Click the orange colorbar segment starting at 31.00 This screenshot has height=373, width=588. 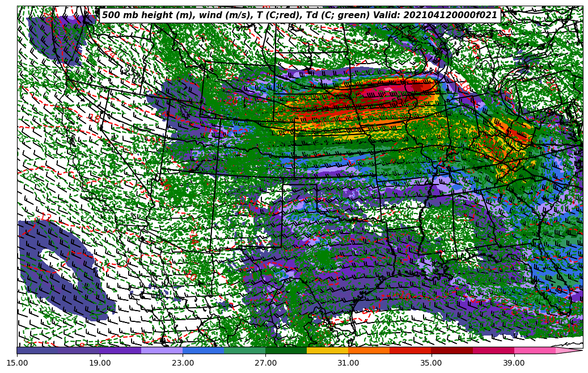click(x=369, y=350)
